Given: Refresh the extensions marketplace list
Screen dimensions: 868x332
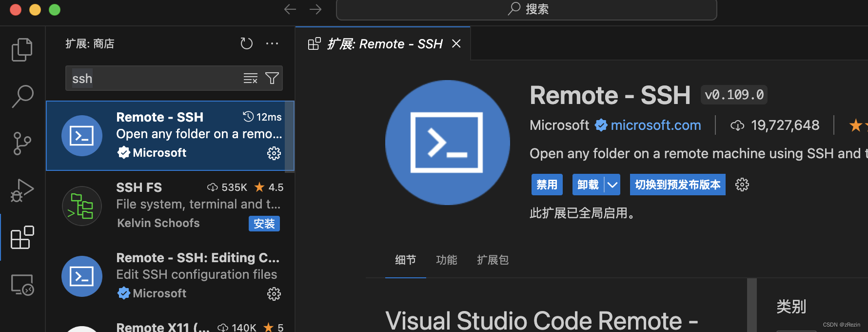Looking at the screenshot, I should [x=246, y=43].
